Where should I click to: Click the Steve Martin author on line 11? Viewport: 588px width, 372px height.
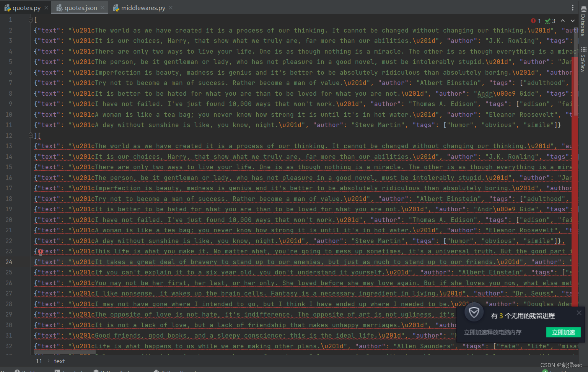tap(378, 125)
